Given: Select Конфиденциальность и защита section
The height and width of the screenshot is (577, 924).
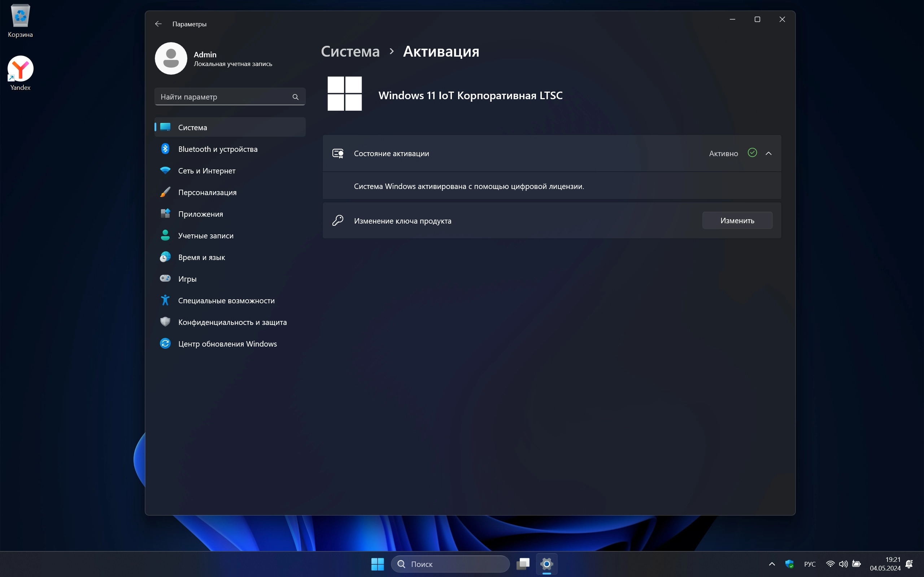Looking at the screenshot, I should [232, 322].
